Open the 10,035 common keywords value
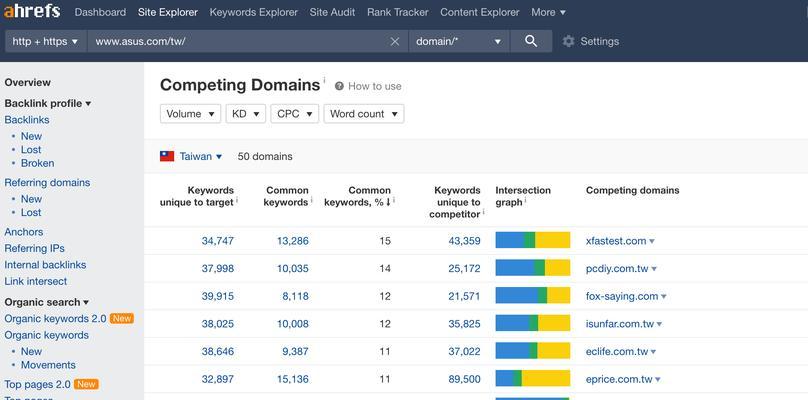The image size is (808, 400). 293,269
